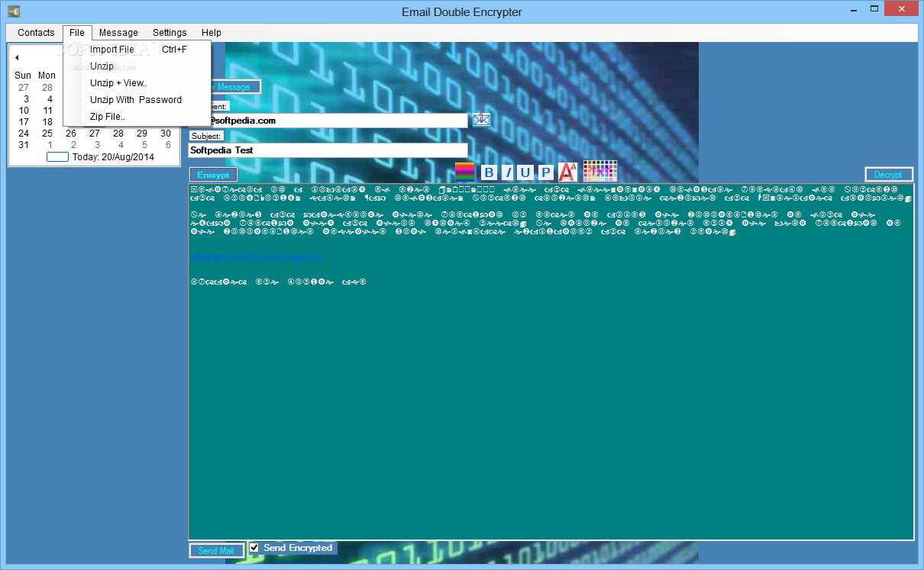Viewport: 924px width, 570px height.
Task: Click the envelope icon beside the recipient field
Action: (481, 120)
